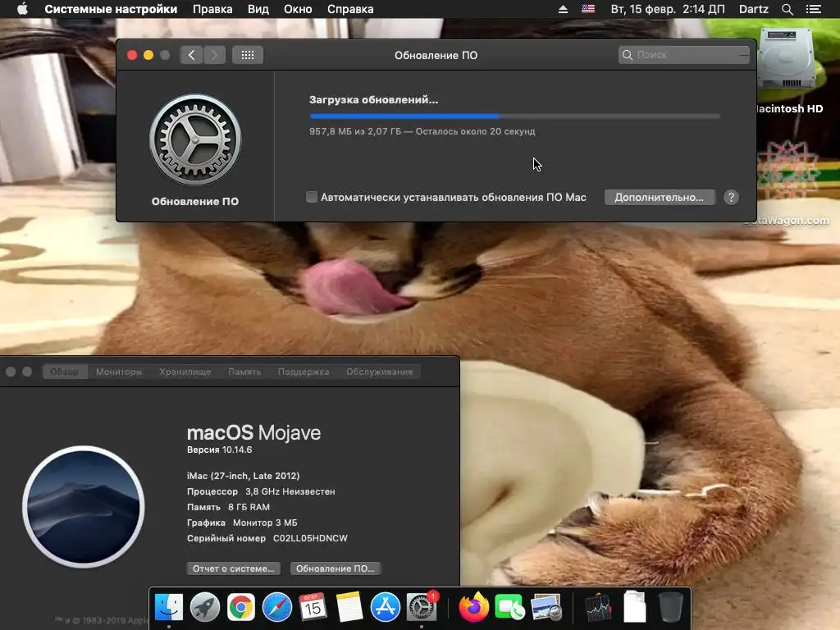Open System Preferences gear in Dock
This screenshot has width=840, height=630.
(422, 608)
